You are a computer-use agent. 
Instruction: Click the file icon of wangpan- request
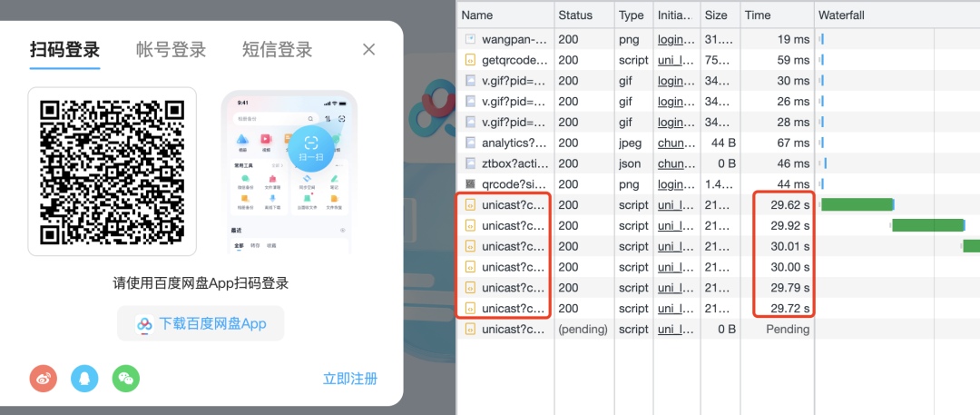pyautogui.click(x=470, y=39)
